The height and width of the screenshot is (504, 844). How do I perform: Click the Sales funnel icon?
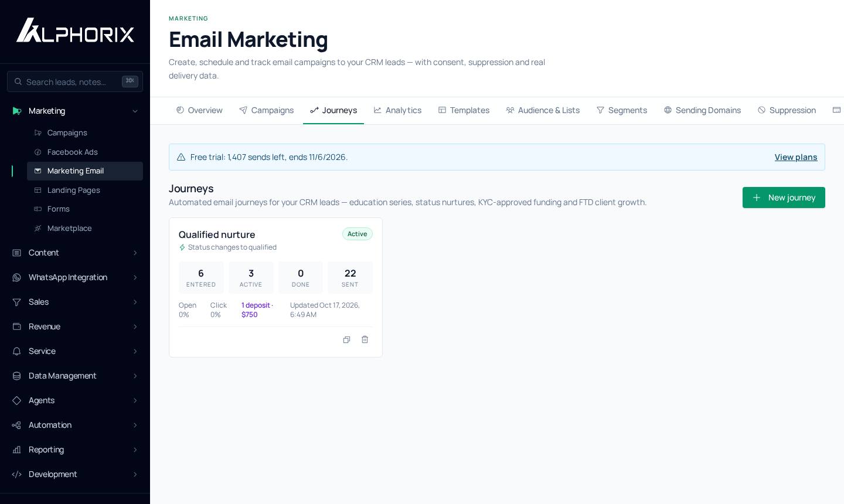(17, 302)
